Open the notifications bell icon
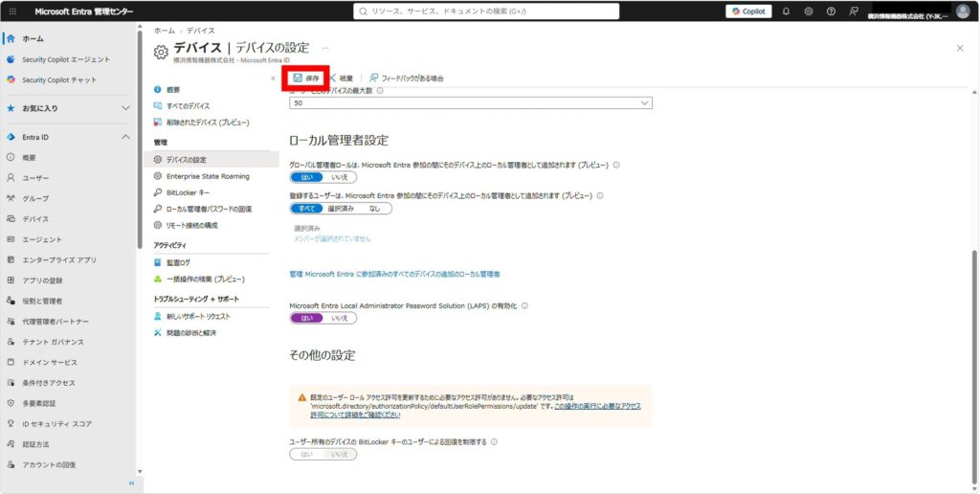Image resolution: width=980 pixels, height=494 pixels. point(787,11)
